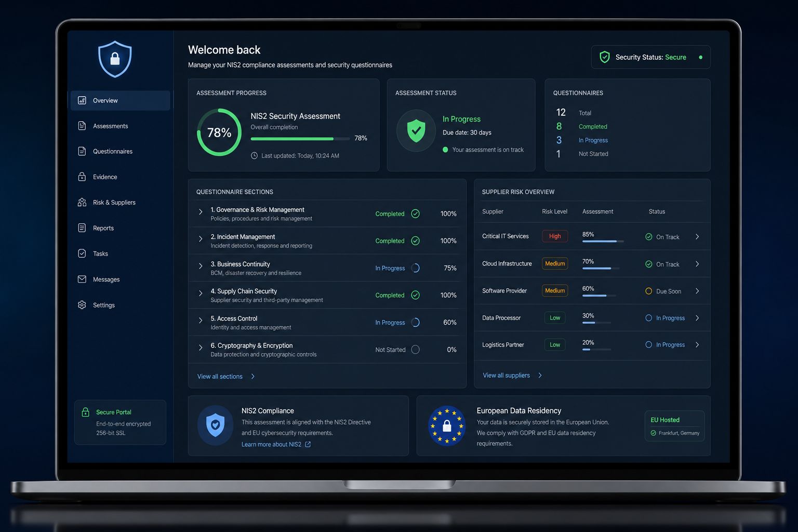Click the Critical IT Services 85% assessment bar

coord(603,241)
